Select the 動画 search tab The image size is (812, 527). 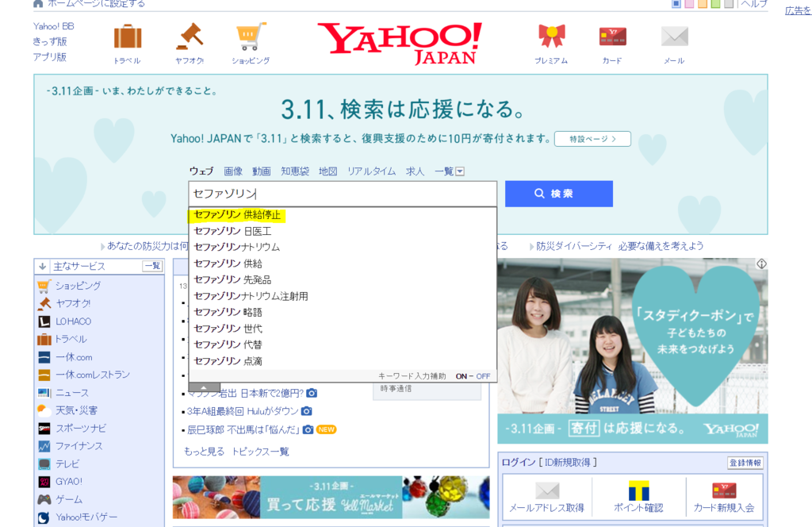click(262, 171)
